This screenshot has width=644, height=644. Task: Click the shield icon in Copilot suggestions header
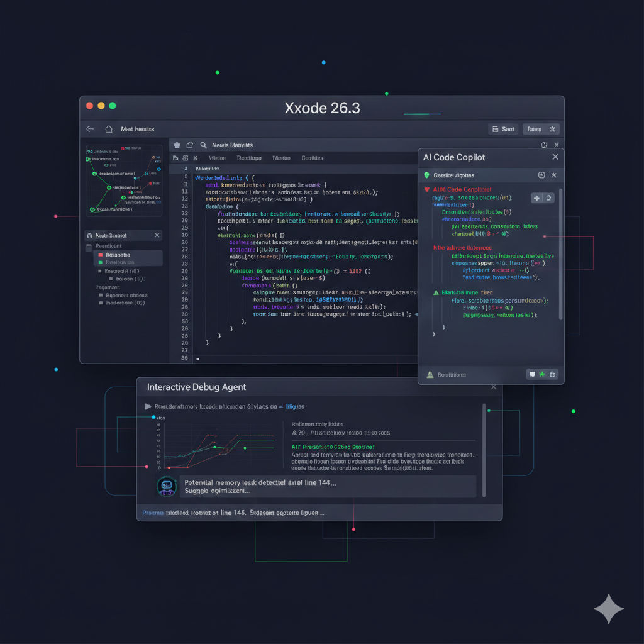point(427,175)
